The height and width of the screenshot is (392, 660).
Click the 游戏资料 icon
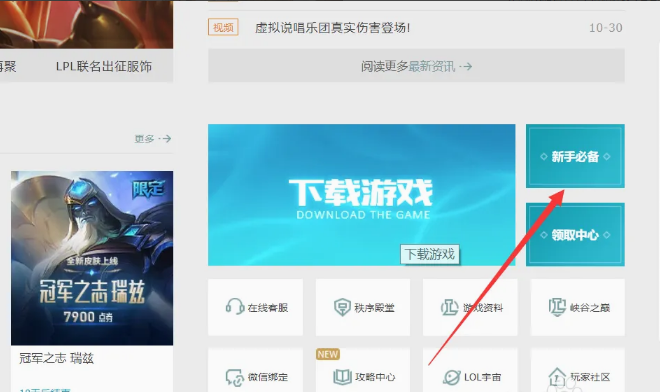(449, 307)
